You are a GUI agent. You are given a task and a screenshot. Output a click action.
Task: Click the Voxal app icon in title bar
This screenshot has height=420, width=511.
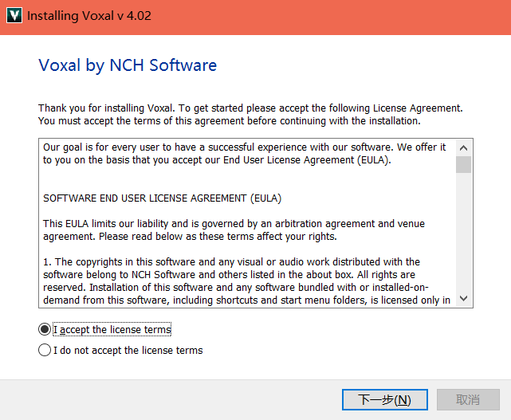pyautogui.click(x=14, y=15)
